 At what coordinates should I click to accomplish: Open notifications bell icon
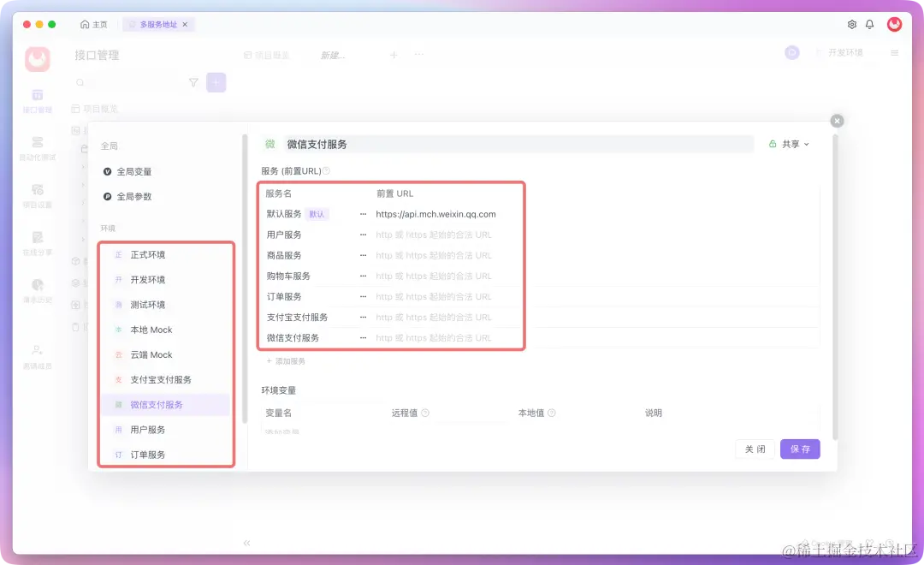tap(870, 24)
